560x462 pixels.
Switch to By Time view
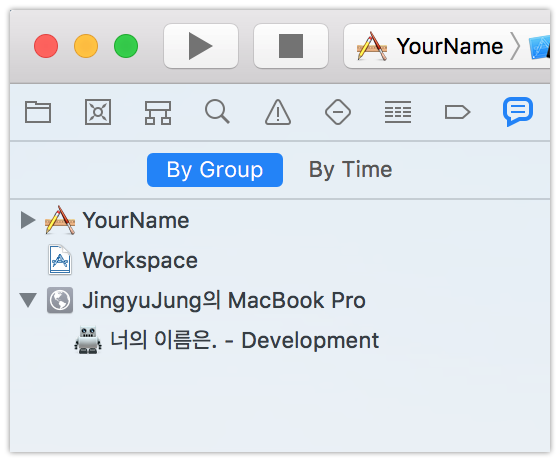click(x=350, y=170)
